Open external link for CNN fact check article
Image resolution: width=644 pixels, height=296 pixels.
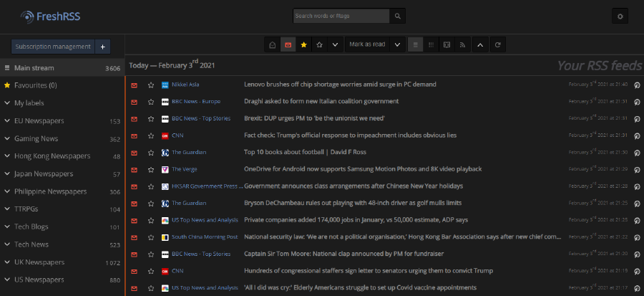[x=637, y=135]
